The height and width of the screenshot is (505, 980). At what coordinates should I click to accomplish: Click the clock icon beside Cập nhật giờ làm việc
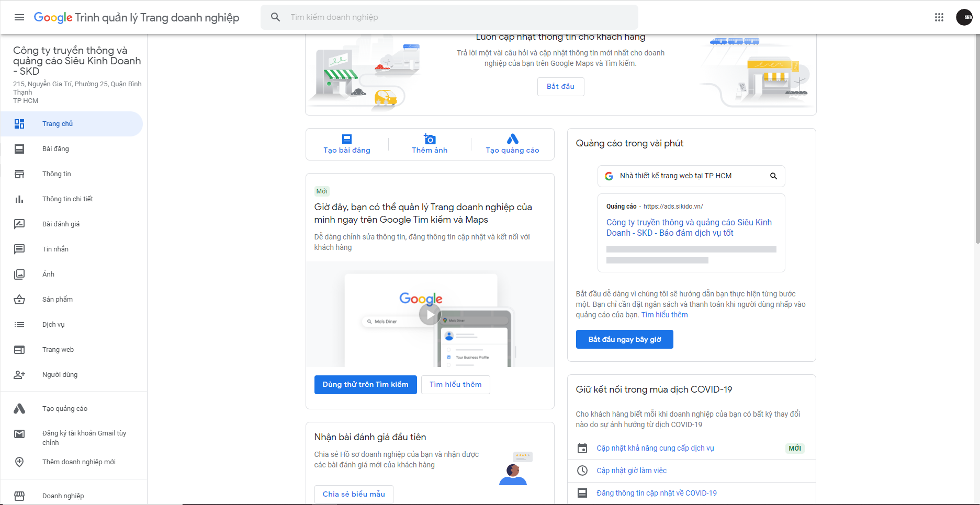pyautogui.click(x=582, y=470)
